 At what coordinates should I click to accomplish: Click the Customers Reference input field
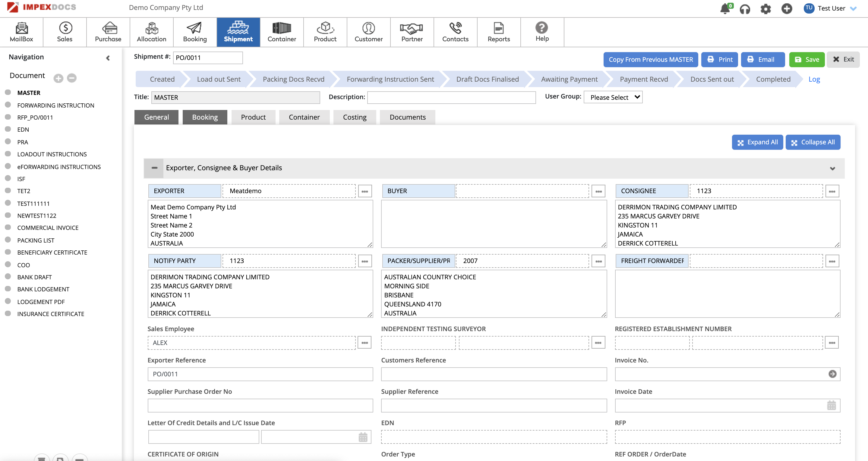click(x=494, y=374)
